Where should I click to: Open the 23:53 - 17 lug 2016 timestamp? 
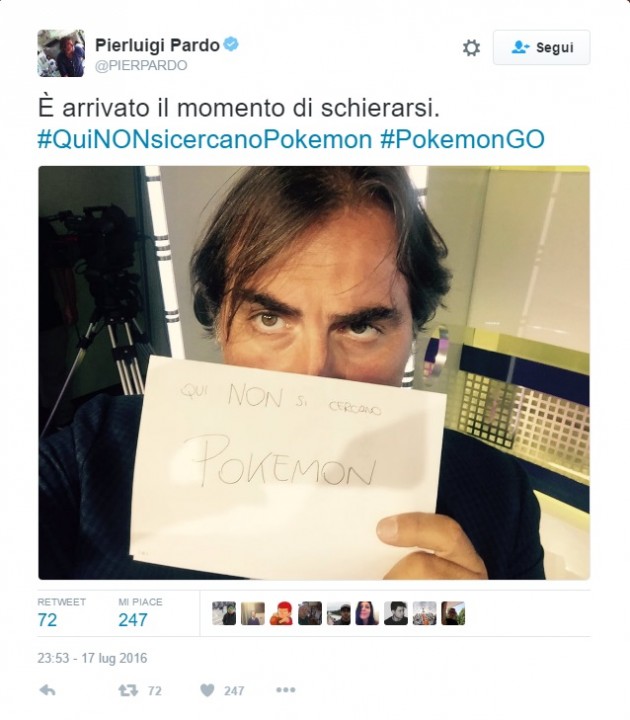(x=92, y=658)
